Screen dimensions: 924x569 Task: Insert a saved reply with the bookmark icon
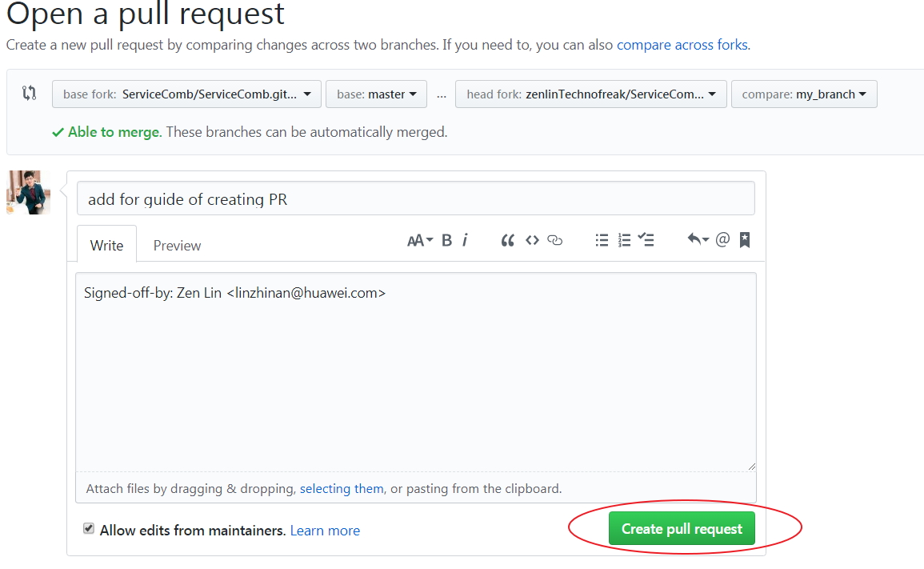(x=745, y=240)
